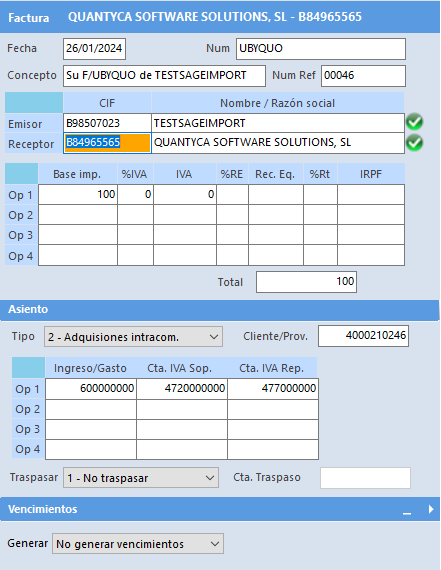The width and height of the screenshot is (441, 570).
Task: Click Op 1 Rec. Eq. cell
Action: (276, 194)
